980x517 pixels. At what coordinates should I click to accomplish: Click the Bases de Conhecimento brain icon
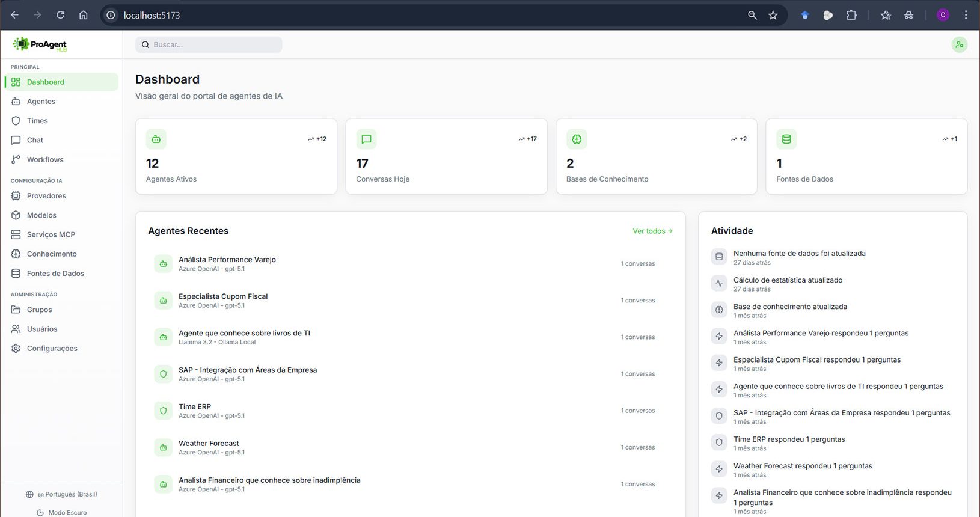(x=577, y=139)
